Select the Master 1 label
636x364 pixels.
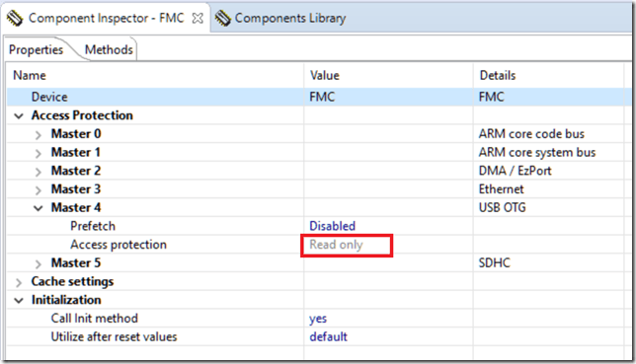75,152
